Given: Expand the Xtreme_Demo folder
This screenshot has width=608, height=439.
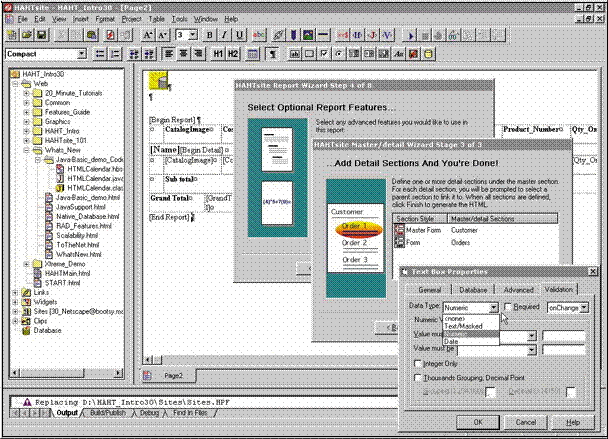Looking at the screenshot, I should (26, 264).
